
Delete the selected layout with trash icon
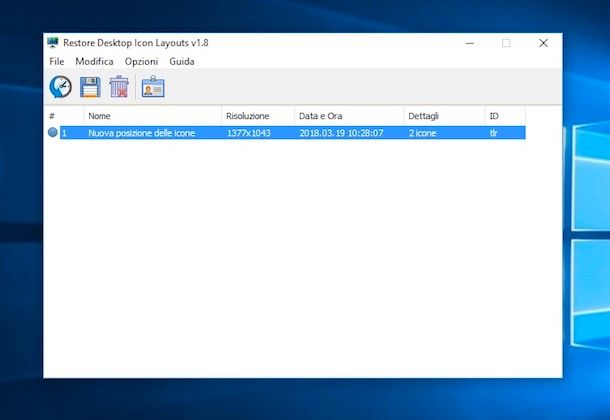119,86
